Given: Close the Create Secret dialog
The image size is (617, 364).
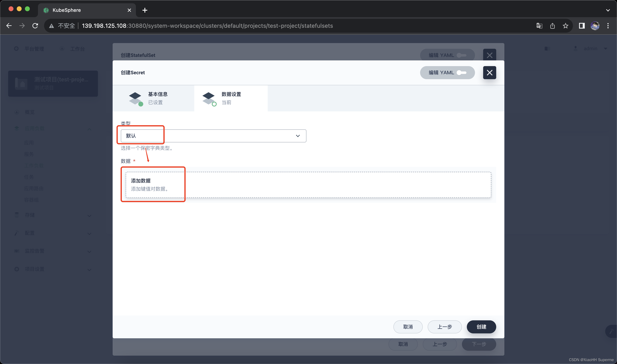Looking at the screenshot, I should 489,73.
